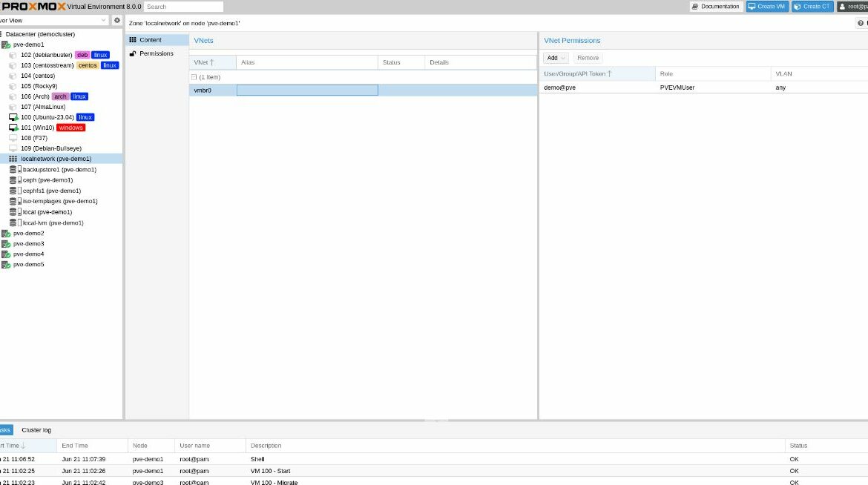Select running VM icon for 101 (Win10)
The height and width of the screenshot is (485, 868).
click(x=13, y=128)
